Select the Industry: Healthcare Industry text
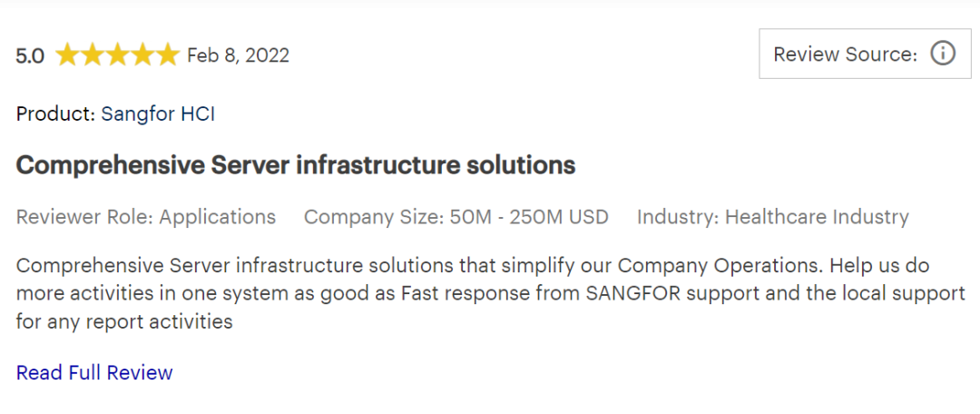 772,217
